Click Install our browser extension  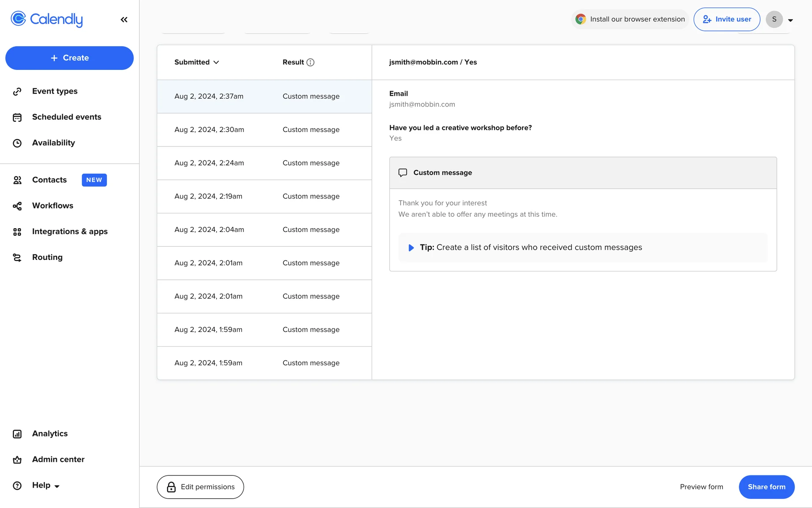pos(630,19)
